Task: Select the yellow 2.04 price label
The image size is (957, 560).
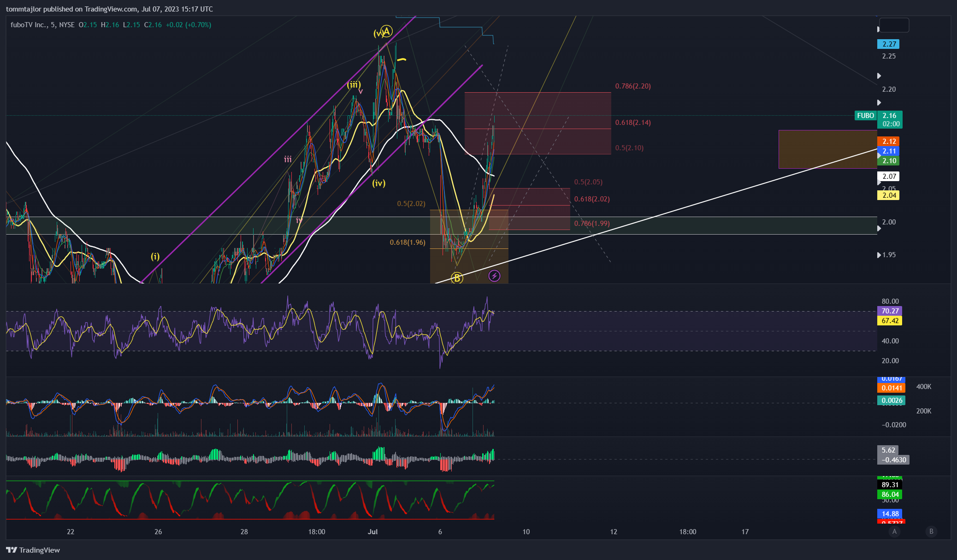Action: point(888,195)
